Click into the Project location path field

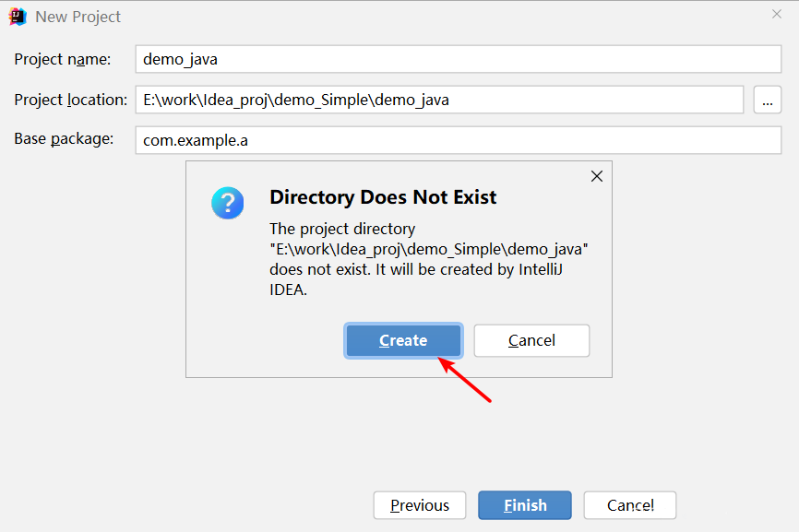click(x=439, y=100)
